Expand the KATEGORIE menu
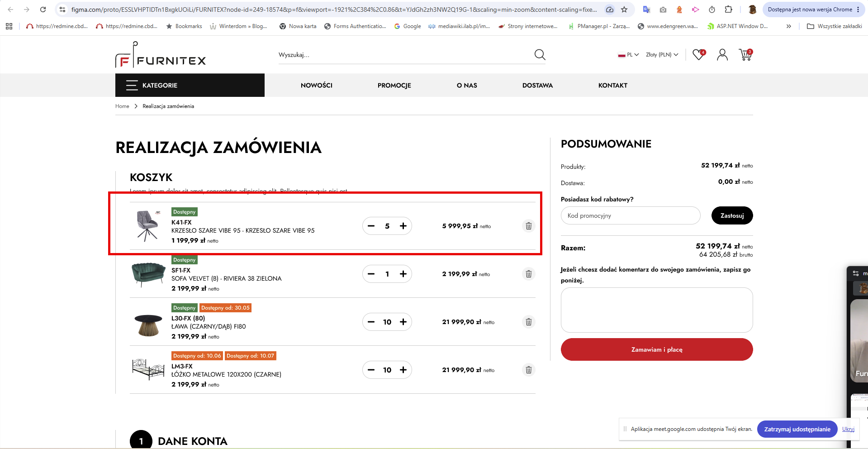This screenshot has height=449, width=868. (190, 85)
